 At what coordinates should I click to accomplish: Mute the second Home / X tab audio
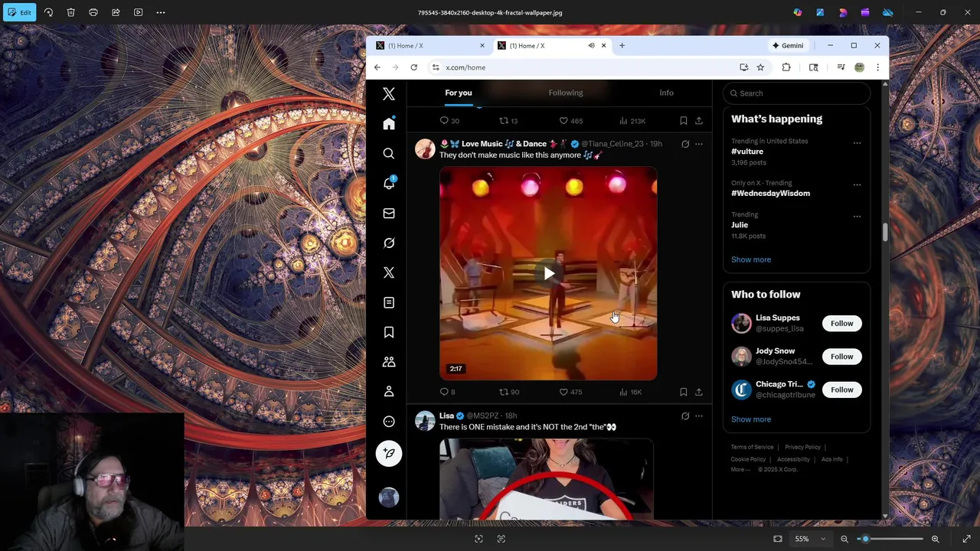591,46
